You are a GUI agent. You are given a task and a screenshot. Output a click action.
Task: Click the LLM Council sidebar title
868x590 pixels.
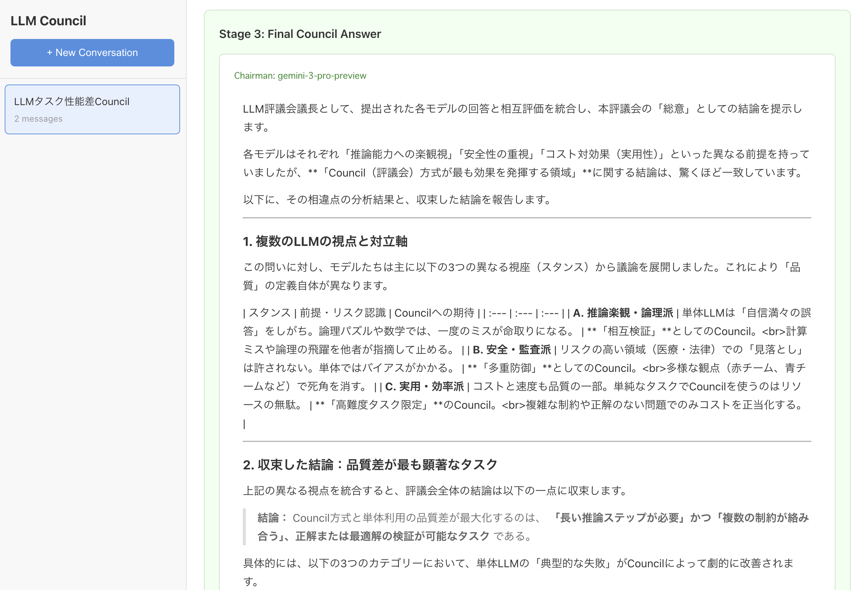click(x=48, y=21)
